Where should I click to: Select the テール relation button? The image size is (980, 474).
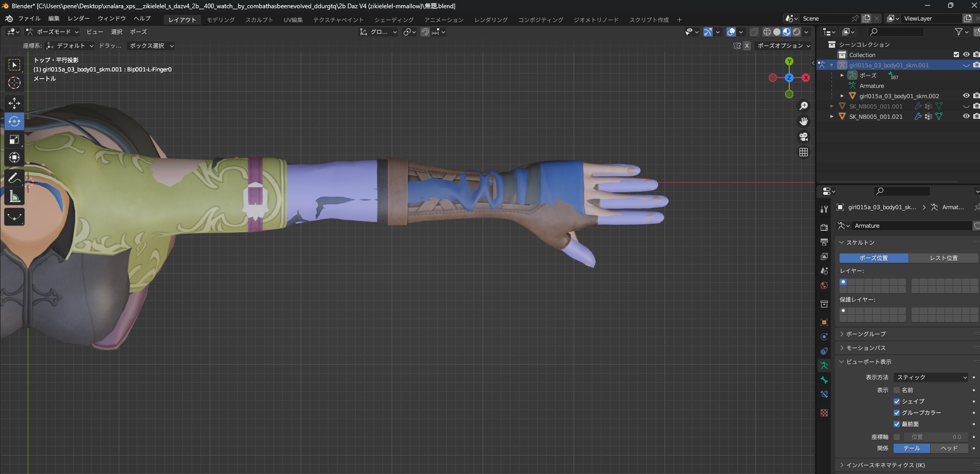pyautogui.click(x=912, y=448)
